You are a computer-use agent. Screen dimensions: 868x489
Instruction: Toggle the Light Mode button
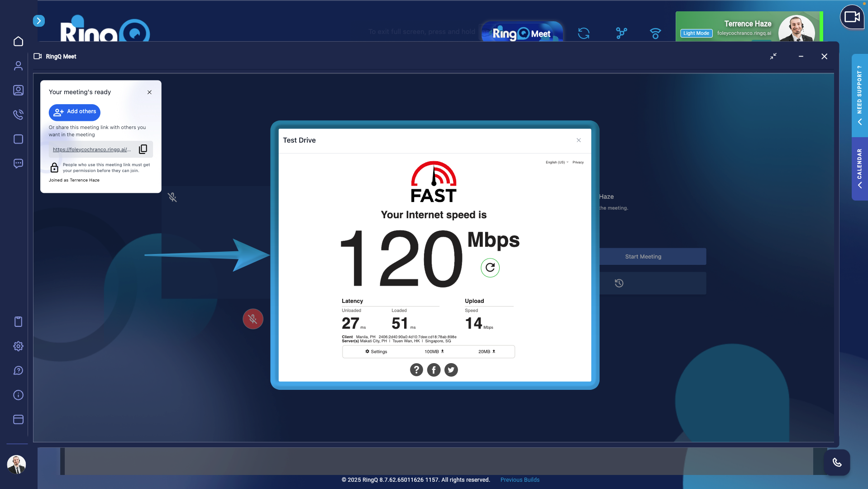tap(696, 34)
